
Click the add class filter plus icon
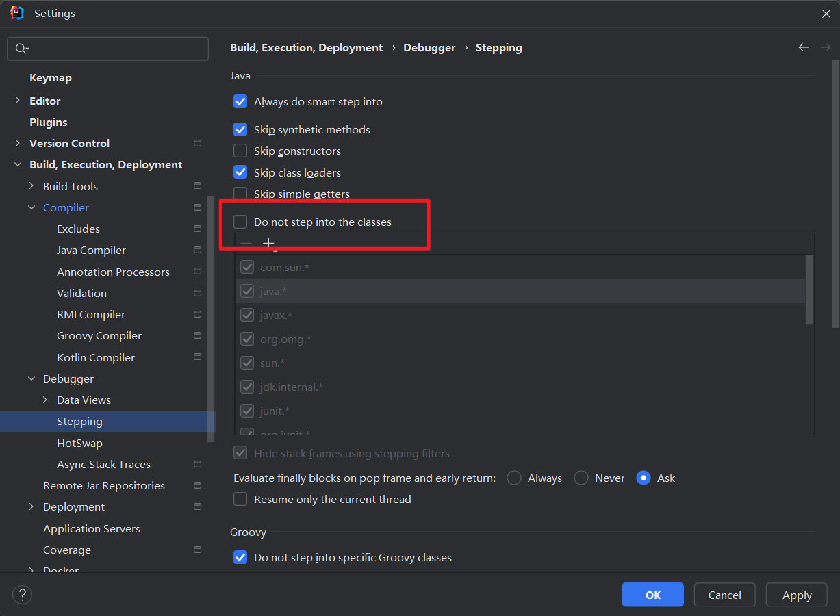tap(268, 243)
